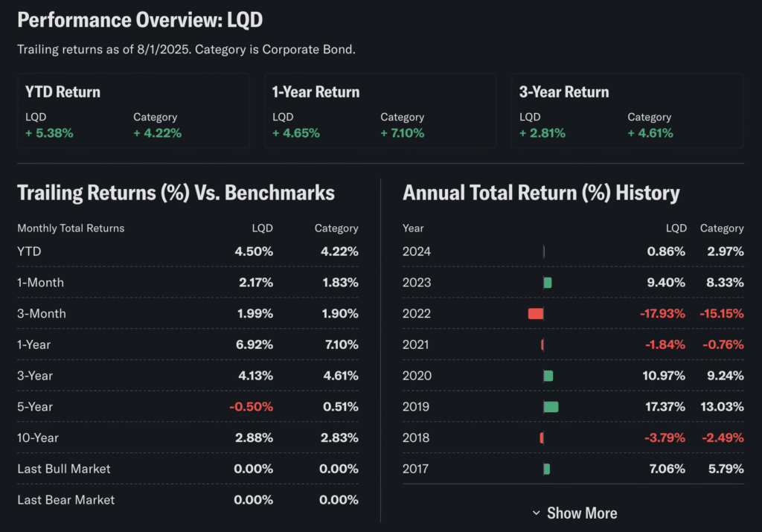Click the "Year" column header
The image size is (762, 532).
tap(413, 228)
